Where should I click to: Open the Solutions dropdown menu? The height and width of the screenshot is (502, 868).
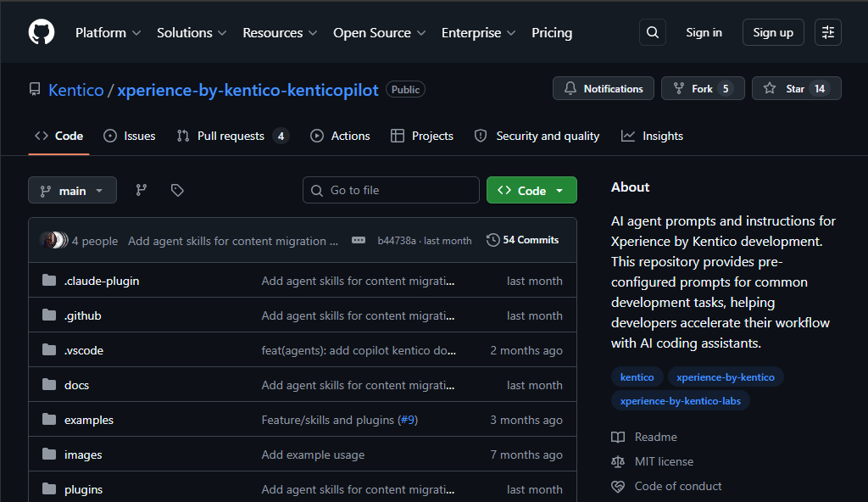point(192,33)
